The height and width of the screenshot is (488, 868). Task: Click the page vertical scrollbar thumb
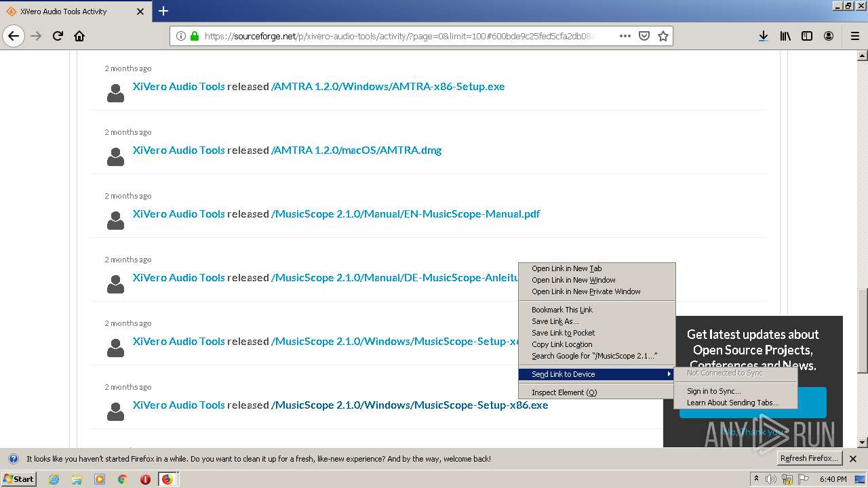pos(863,331)
